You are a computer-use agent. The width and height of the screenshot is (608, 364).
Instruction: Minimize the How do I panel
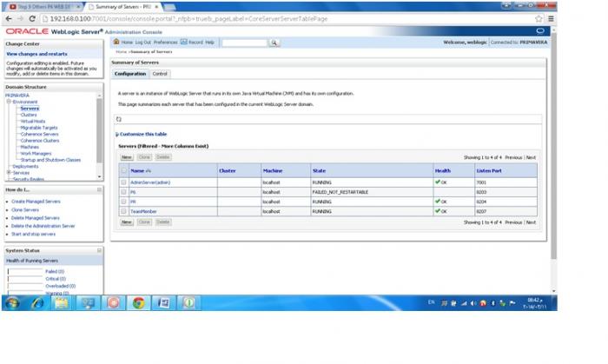[99, 189]
